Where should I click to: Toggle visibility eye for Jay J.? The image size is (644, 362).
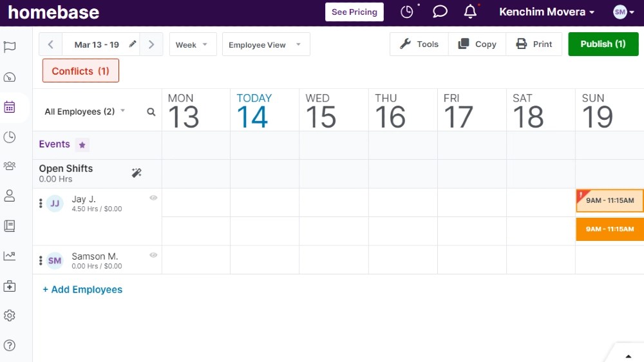[x=153, y=198]
